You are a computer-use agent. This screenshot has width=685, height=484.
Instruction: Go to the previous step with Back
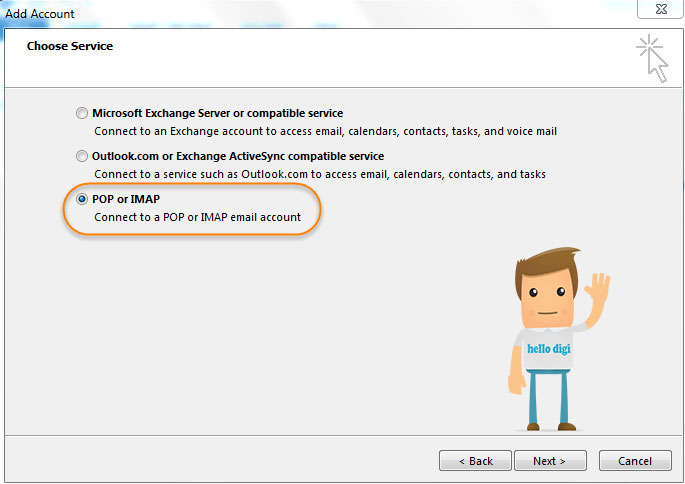click(475, 461)
